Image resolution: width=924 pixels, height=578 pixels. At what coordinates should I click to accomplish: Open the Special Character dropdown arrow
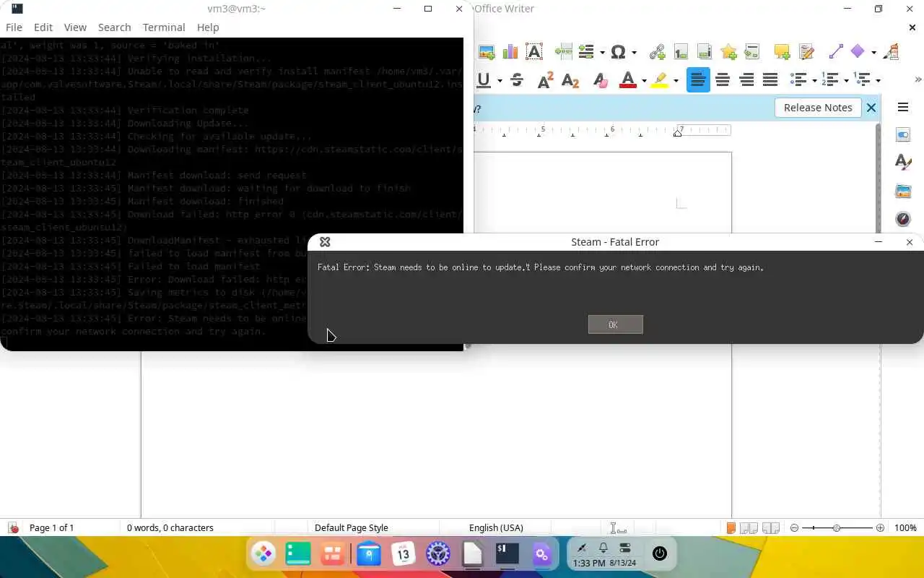(x=634, y=52)
